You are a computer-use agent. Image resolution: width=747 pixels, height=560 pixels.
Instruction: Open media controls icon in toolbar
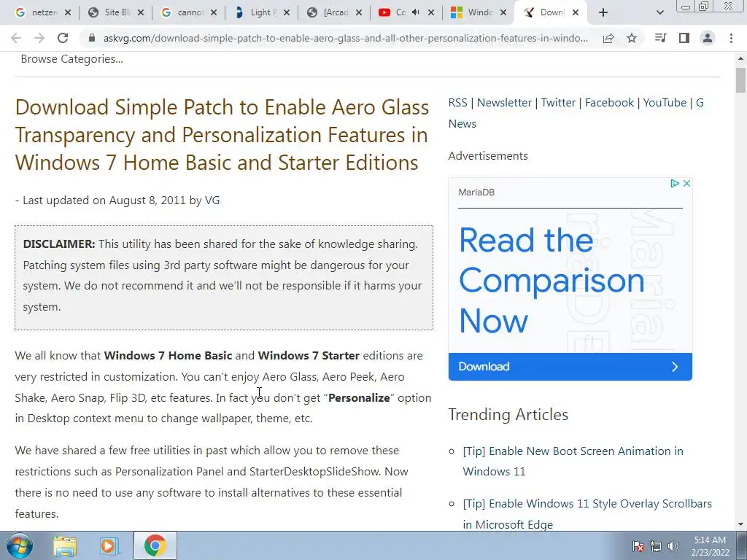(x=660, y=38)
